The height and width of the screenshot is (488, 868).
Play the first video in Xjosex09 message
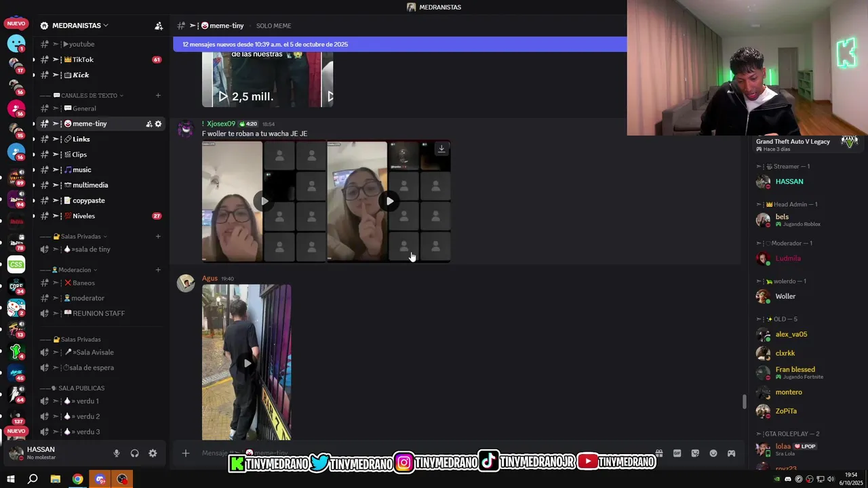pos(264,201)
